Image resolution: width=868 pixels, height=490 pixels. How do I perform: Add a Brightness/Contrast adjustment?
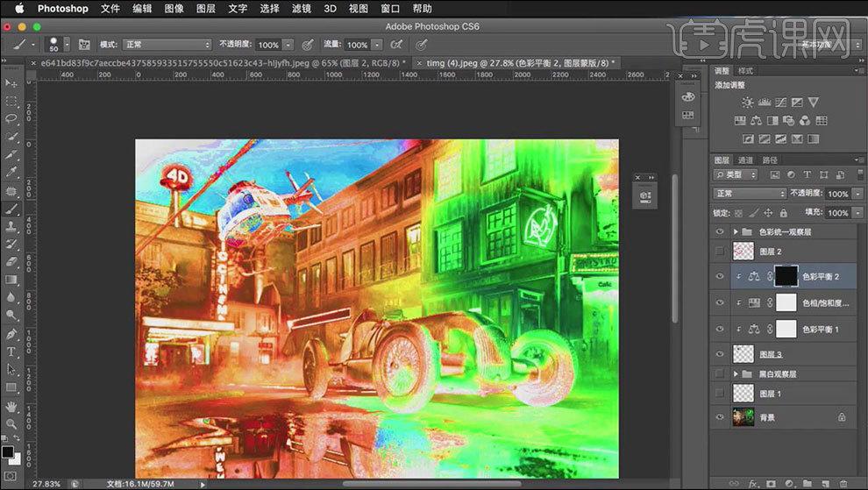pyautogui.click(x=747, y=102)
